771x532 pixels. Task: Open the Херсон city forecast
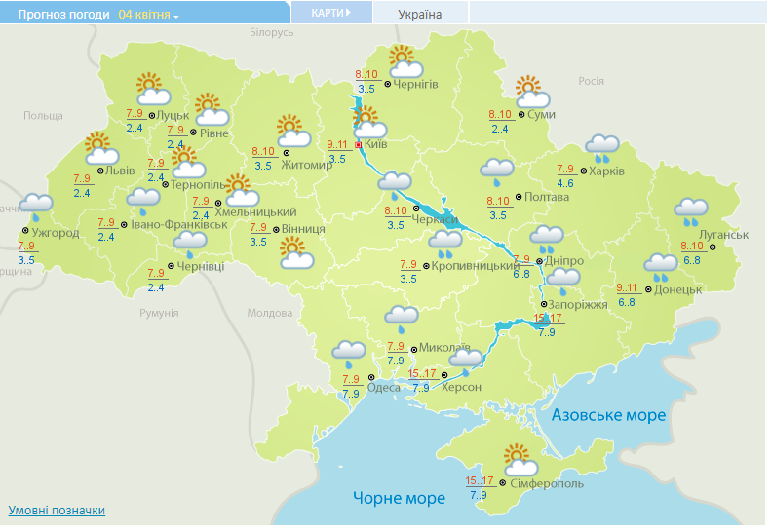pyautogui.click(x=461, y=387)
